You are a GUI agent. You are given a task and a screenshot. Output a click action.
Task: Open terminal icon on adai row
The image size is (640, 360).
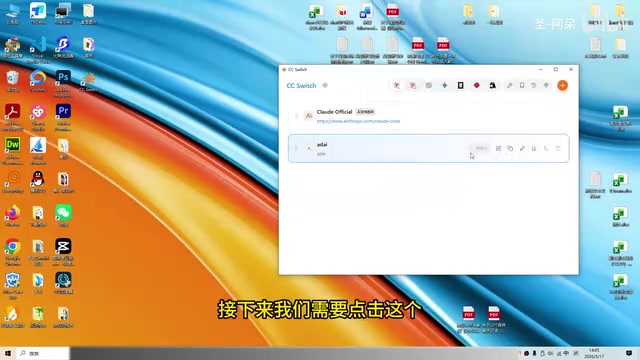point(546,148)
